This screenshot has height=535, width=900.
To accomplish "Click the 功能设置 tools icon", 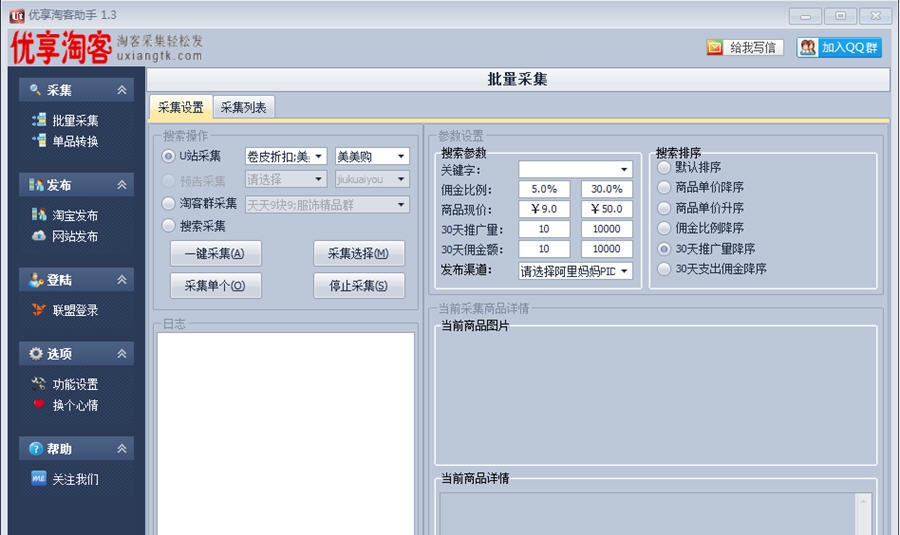I will click(x=39, y=383).
